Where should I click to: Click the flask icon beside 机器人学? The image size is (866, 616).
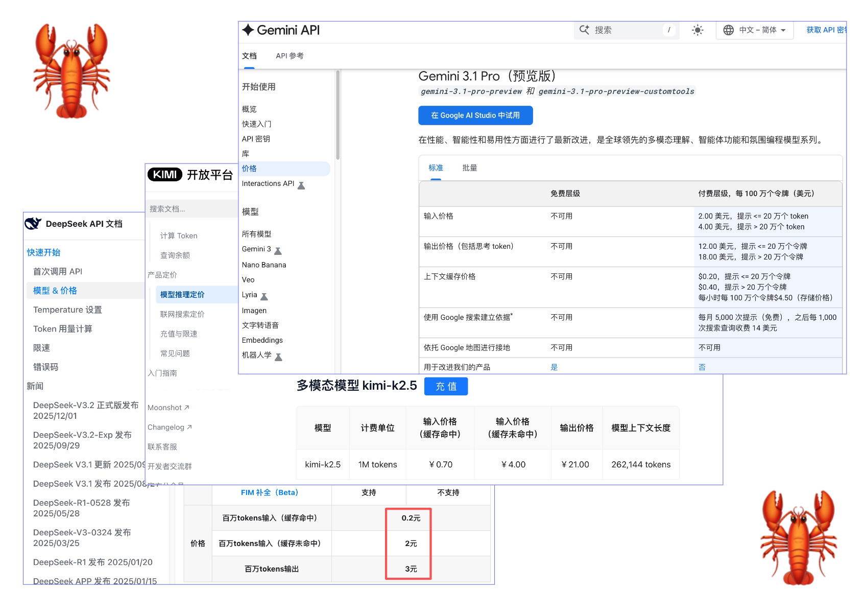click(x=278, y=357)
